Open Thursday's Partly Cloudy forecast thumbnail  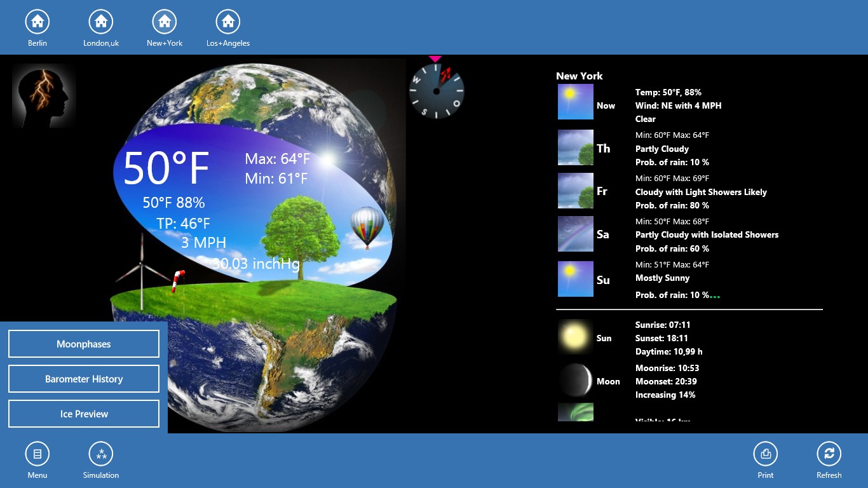[x=575, y=147]
